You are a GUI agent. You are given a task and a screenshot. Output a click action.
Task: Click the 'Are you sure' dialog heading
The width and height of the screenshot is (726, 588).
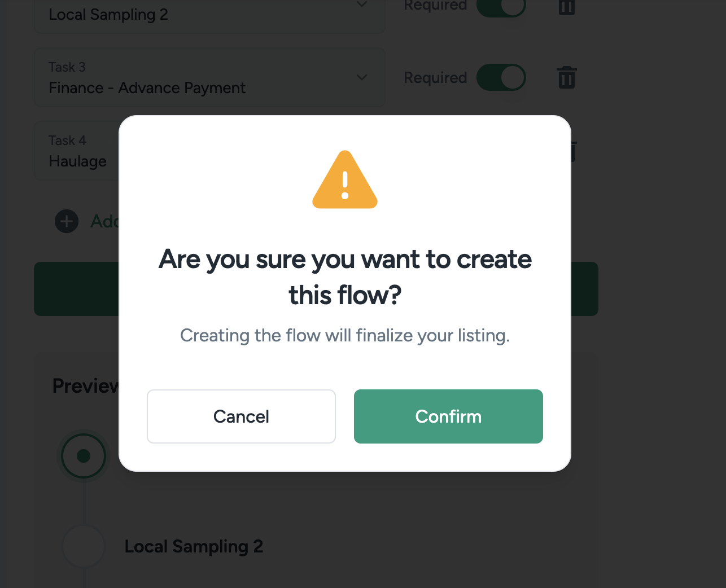tap(345, 277)
